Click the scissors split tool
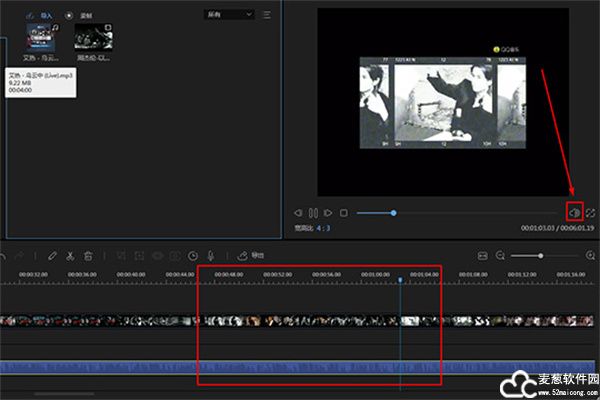This screenshot has width=600, height=400. pyautogui.click(x=70, y=256)
